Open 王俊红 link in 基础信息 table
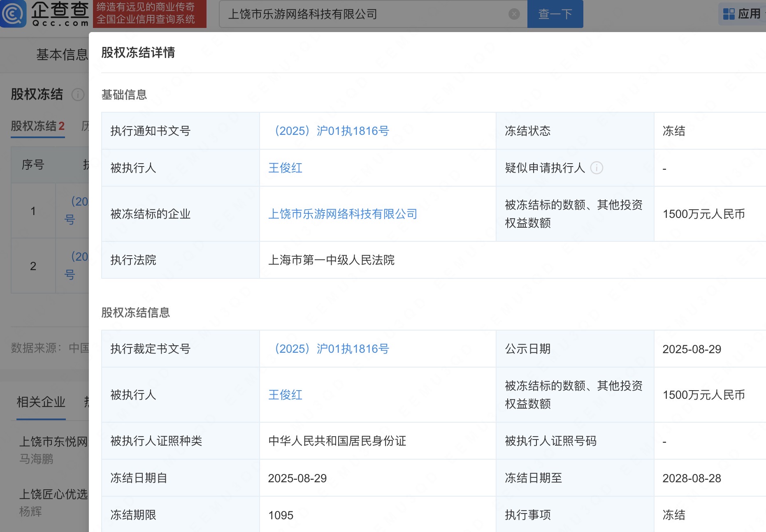766x532 pixels. coord(286,168)
